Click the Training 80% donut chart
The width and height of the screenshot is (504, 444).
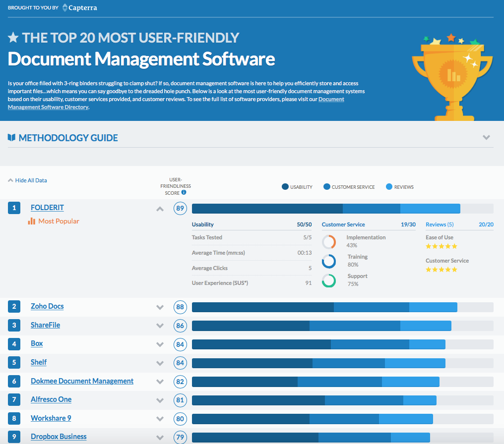point(329,261)
